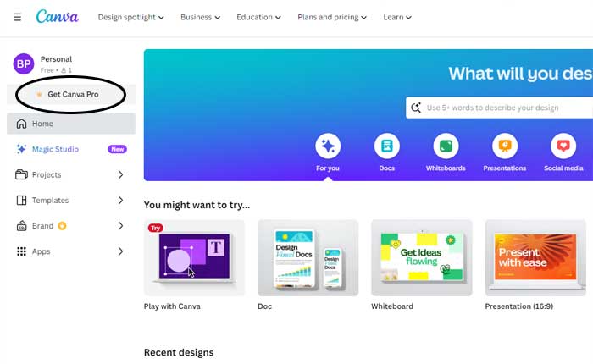
Task: Open the Learn dropdown
Action: [x=397, y=17]
